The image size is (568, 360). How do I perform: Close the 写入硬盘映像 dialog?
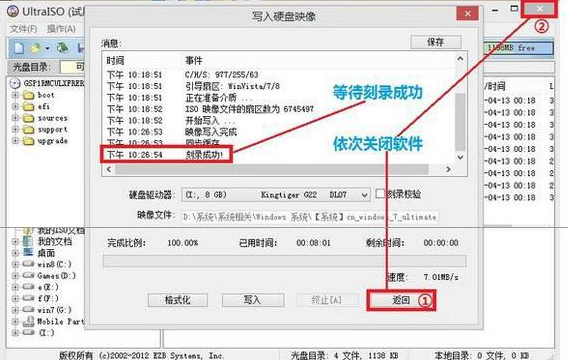tap(467, 14)
